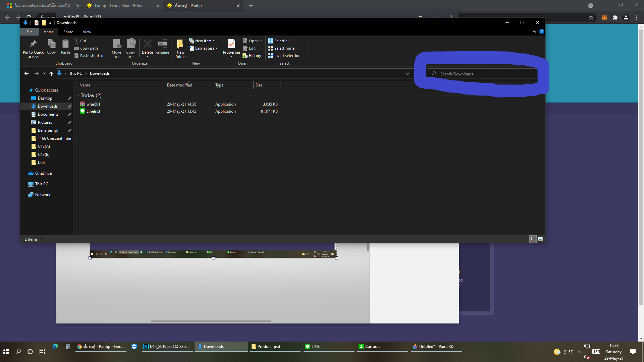The height and width of the screenshot is (362, 644).
Task: Create a New folder from ribbon
Action: [180, 44]
